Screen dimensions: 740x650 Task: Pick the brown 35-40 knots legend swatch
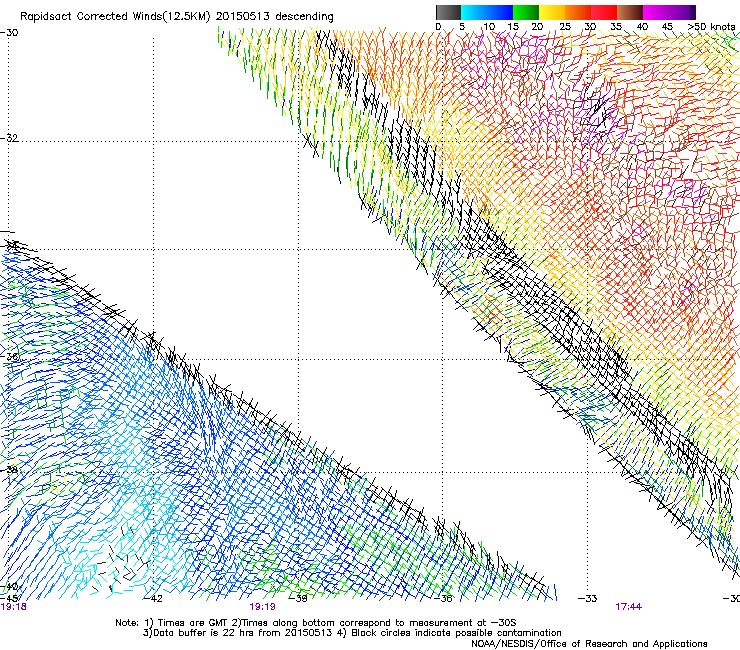[630, 12]
